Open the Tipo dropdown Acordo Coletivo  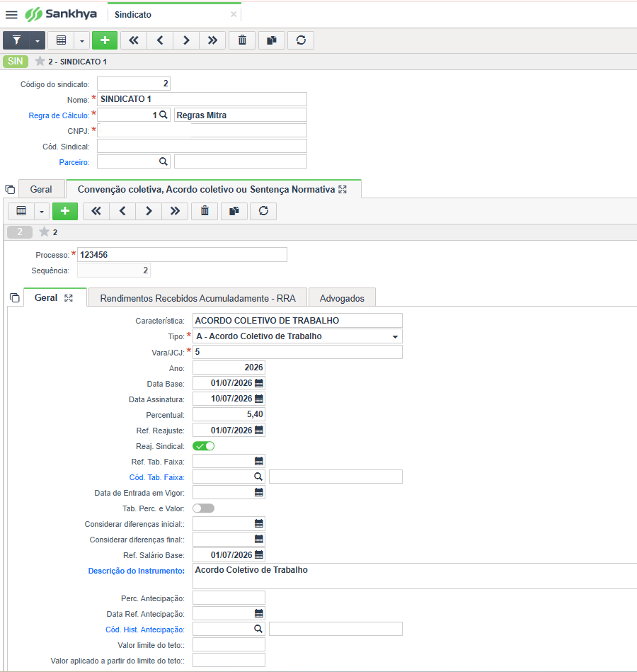pyautogui.click(x=297, y=336)
